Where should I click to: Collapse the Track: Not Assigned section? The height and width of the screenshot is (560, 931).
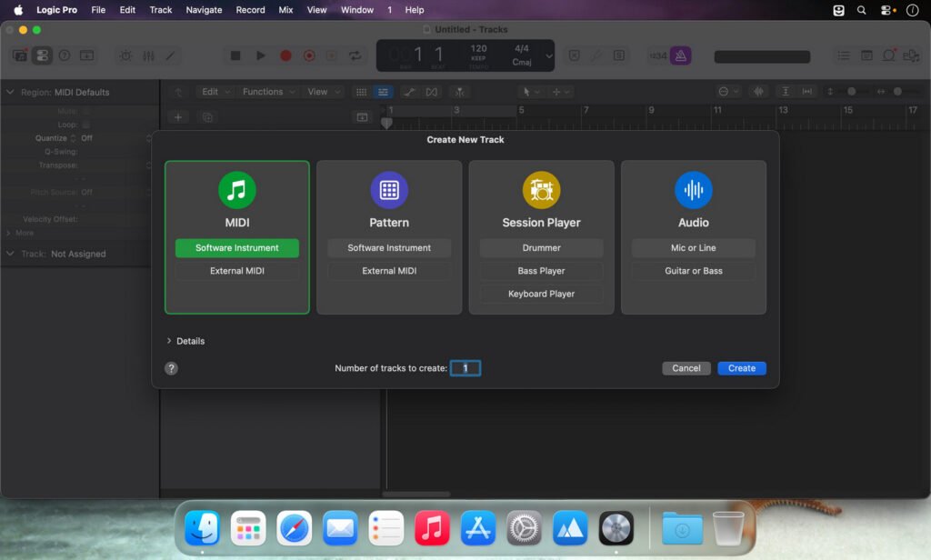coord(10,254)
